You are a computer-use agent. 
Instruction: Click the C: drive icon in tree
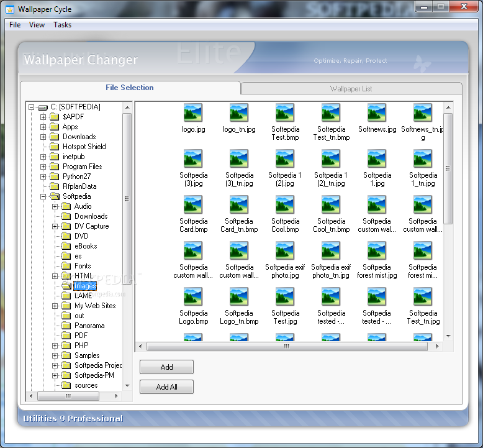tap(43, 107)
